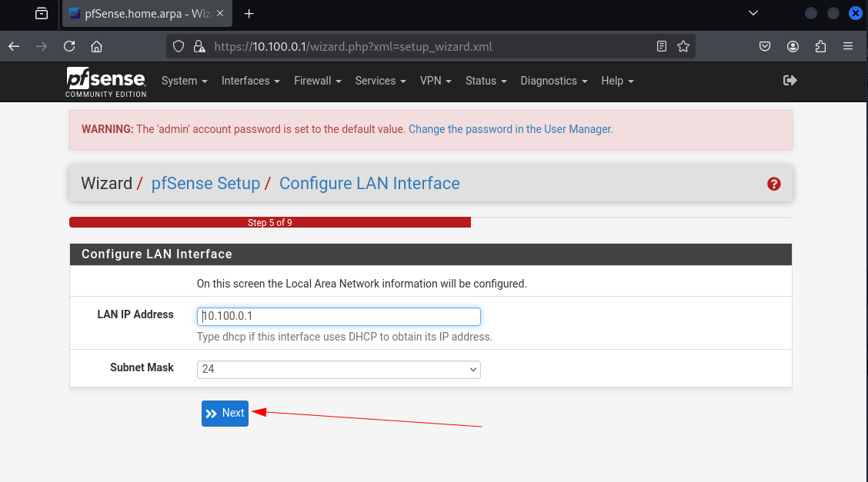The image size is (868, 482).
Task: Click the tracking protection shield icon
Action: [x=179, y=46]
